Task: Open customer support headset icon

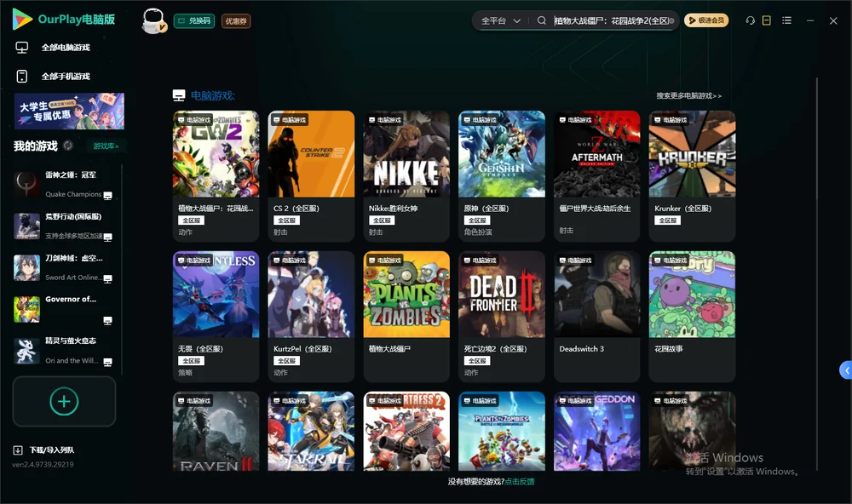Action: 751,20
